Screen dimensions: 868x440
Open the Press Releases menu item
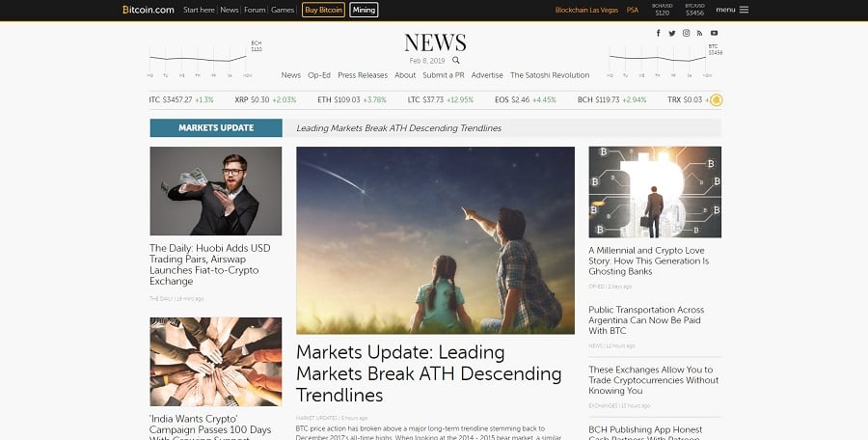363,75
